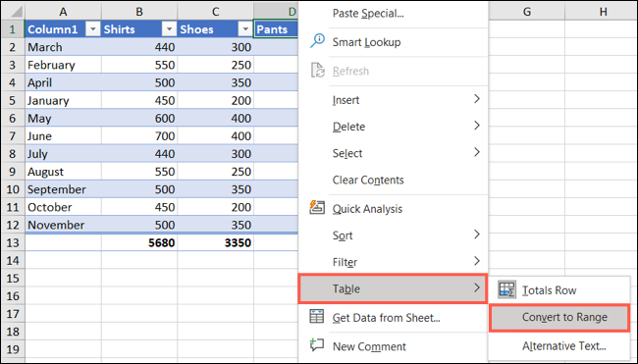The image size is (638, 364).
Task: Click the cell containing January
Action: 63,100
